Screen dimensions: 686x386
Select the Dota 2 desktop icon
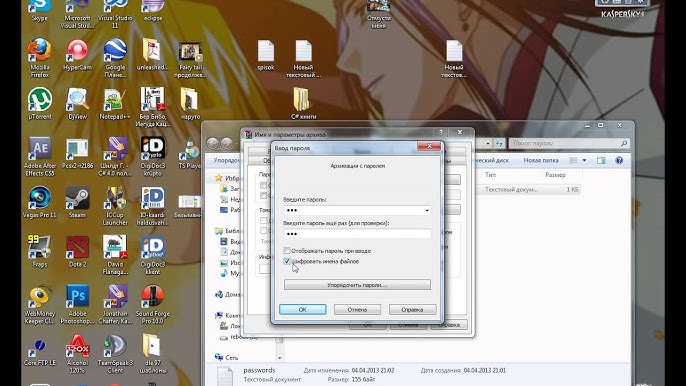77,251
